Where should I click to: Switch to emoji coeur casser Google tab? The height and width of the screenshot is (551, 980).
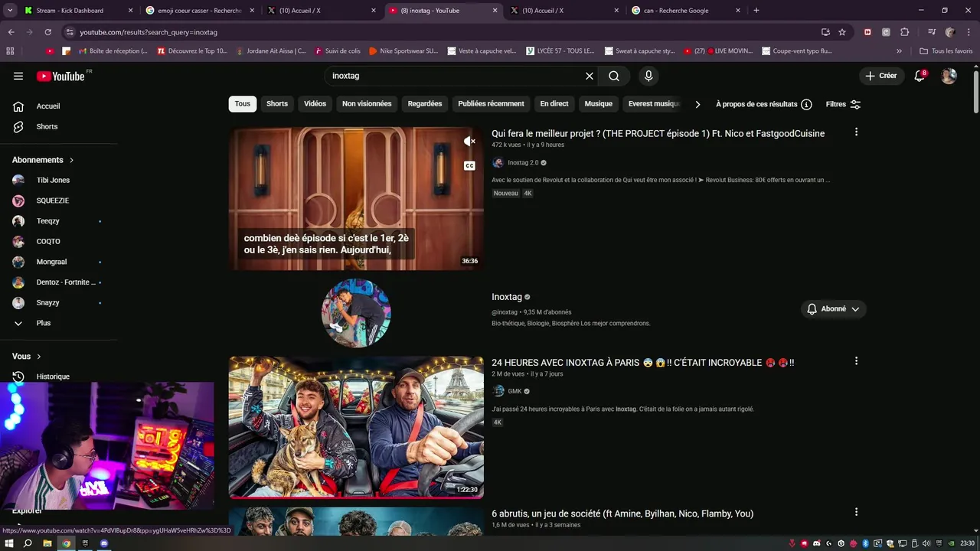tap(199, 11)
